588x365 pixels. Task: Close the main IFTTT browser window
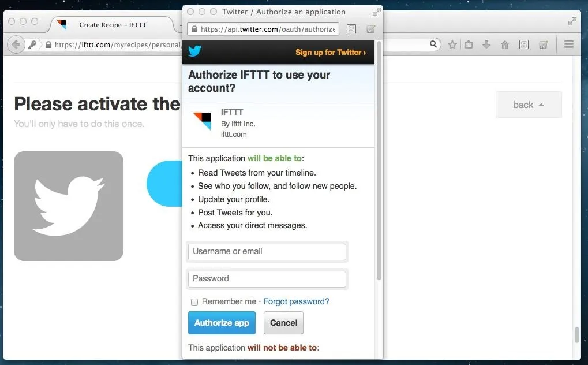pos(12,21)
